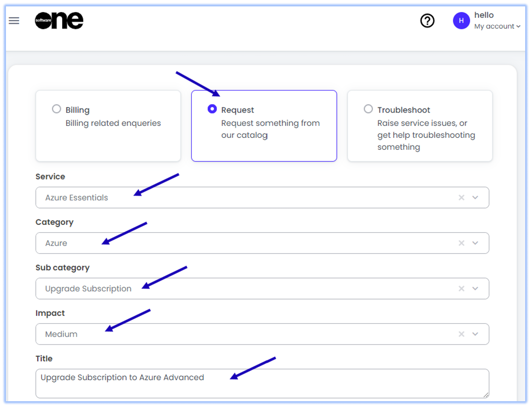Open the hamburger navigation menu
The width and height of the screenshot is (532, 408).
[14, 20]
